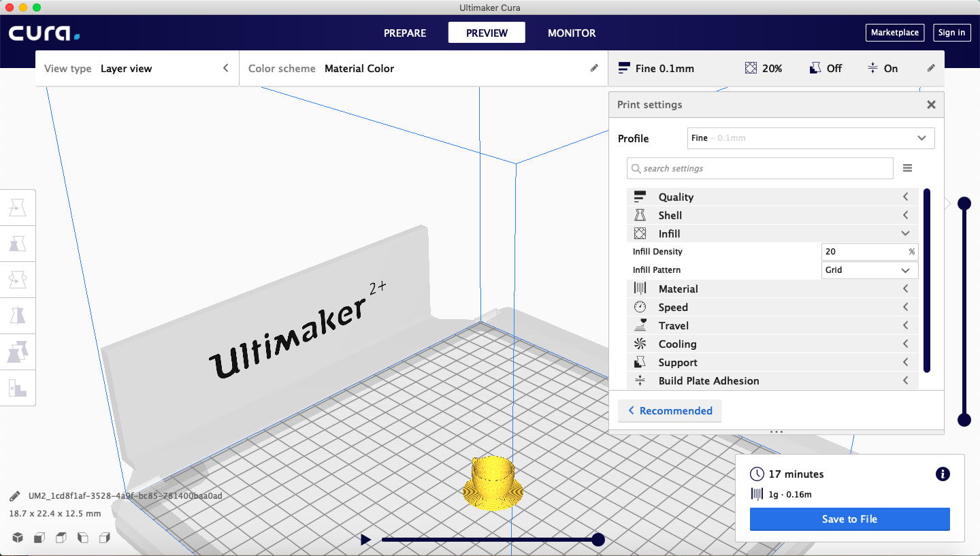Switch to the PREVIEW stage tab
Image resolution: width=980 pixels, height=556 pixels.
[487, 33]
